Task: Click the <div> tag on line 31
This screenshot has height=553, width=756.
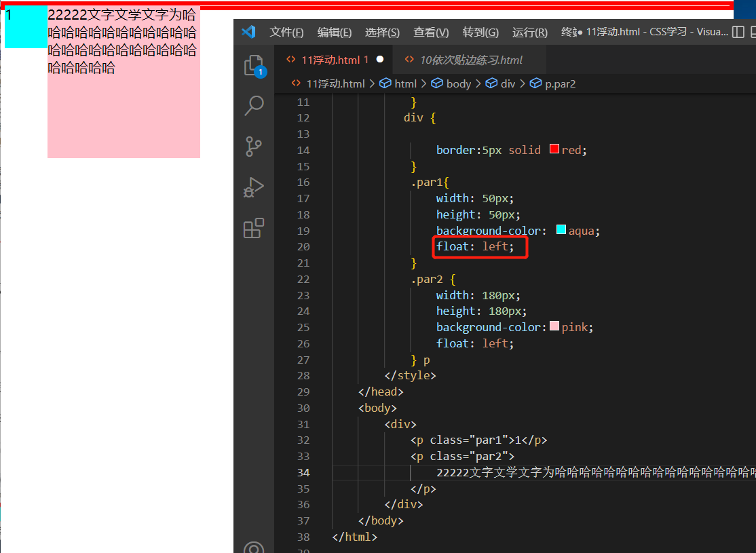Action: [x=400, y=424]
